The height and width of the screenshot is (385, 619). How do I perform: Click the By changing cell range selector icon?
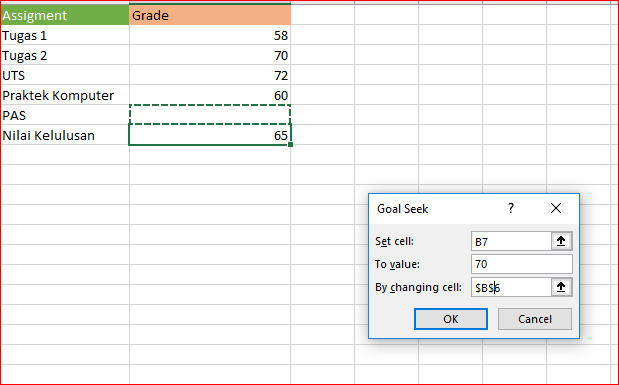point(561,287)
